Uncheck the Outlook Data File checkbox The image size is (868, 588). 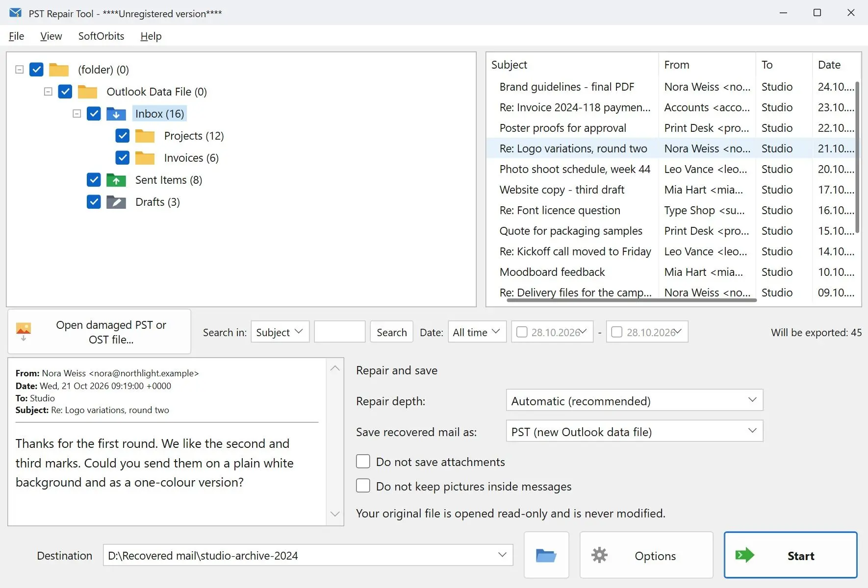coord(65,92)
